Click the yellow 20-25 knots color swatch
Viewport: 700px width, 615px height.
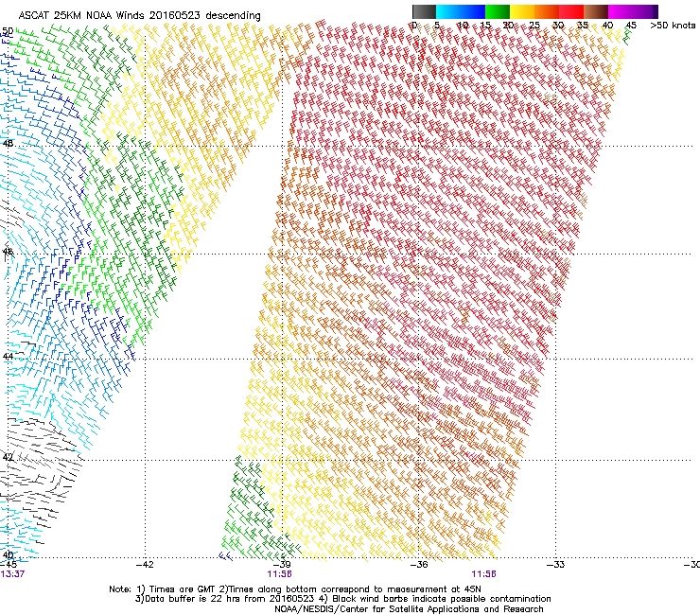click(x=522, y=11)
